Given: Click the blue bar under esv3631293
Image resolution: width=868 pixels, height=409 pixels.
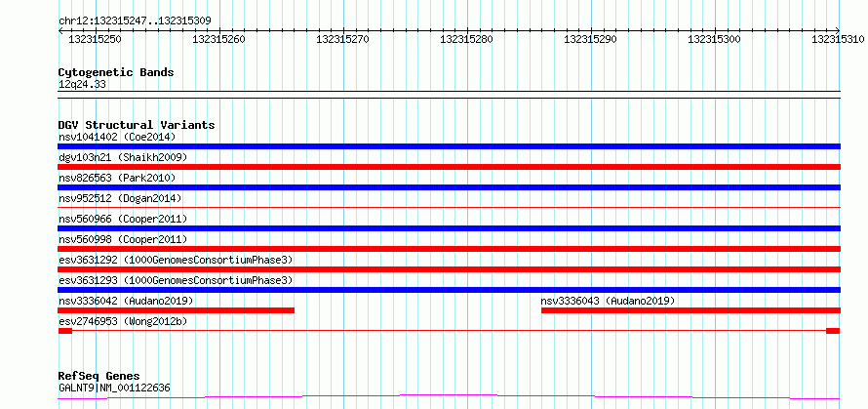Looking at the screenshot, I should pyautogui.click(x=450, y=290).
